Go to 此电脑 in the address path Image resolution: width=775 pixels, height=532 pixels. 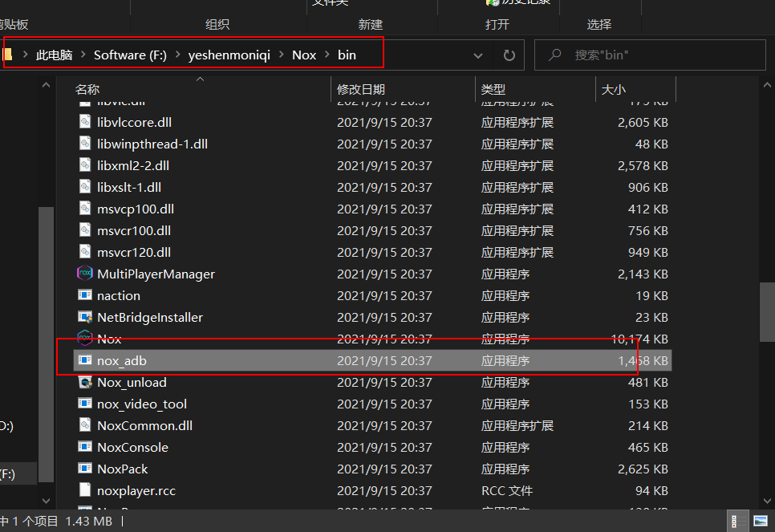tap(55, 55)
